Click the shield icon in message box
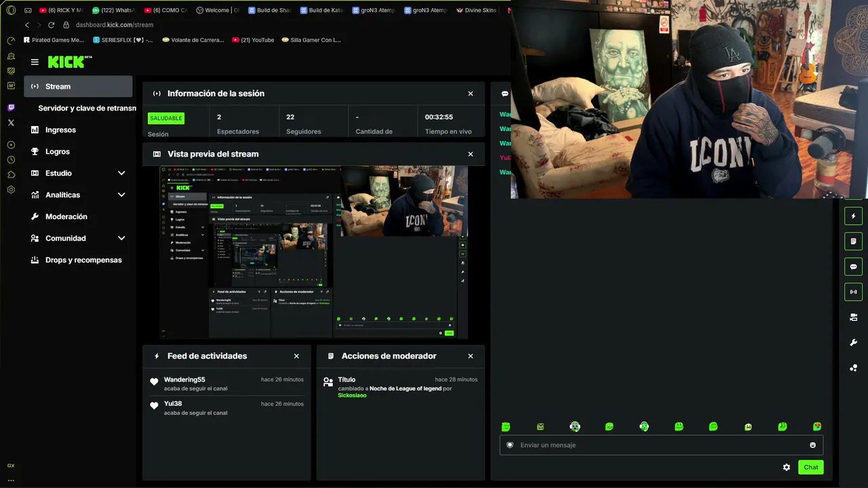 point(510,445)
